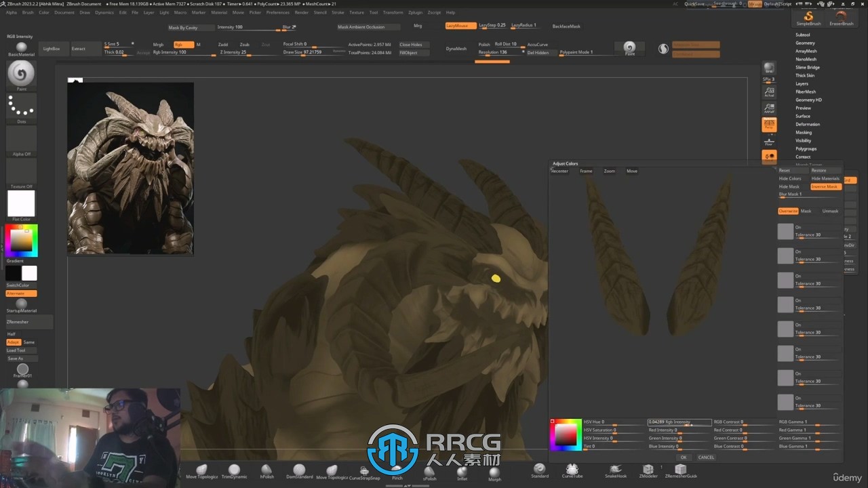Expand the Surface palette
The width and height of the screenshot is (868, 488).
point(803,116)
